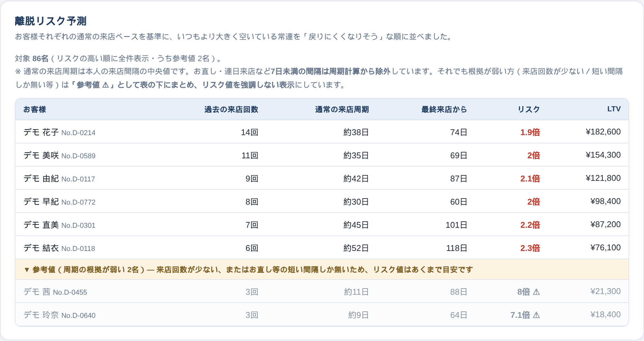Select customer デモ 由紀
The image size is (644, 341).
tap(41, 179)
